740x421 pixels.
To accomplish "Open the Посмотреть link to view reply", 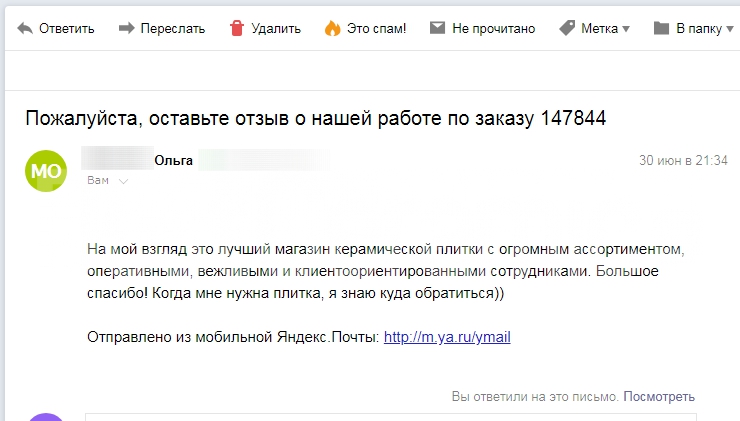I will pyautogui.click(x=659, y=396).
